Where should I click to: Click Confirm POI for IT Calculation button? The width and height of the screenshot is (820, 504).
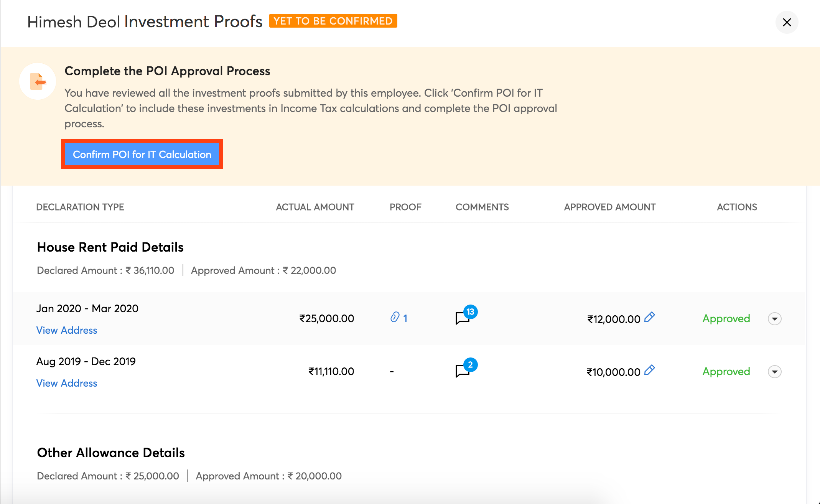(142, 154)
